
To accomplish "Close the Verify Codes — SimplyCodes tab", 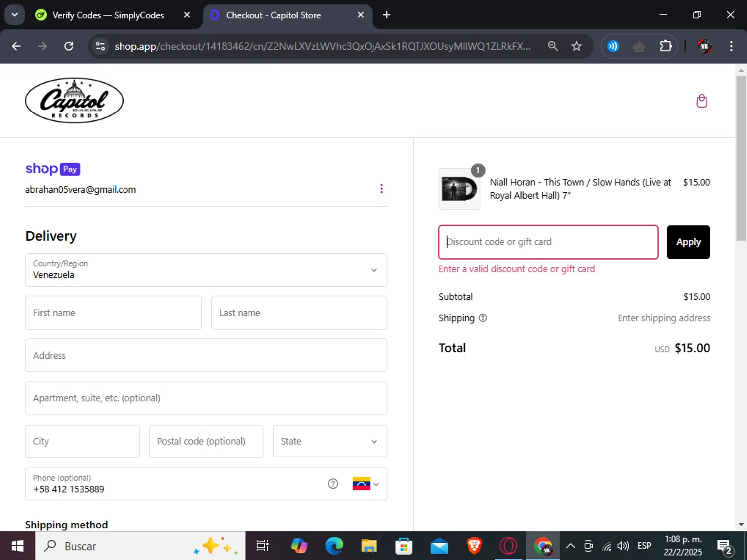I will coord(187,15).
